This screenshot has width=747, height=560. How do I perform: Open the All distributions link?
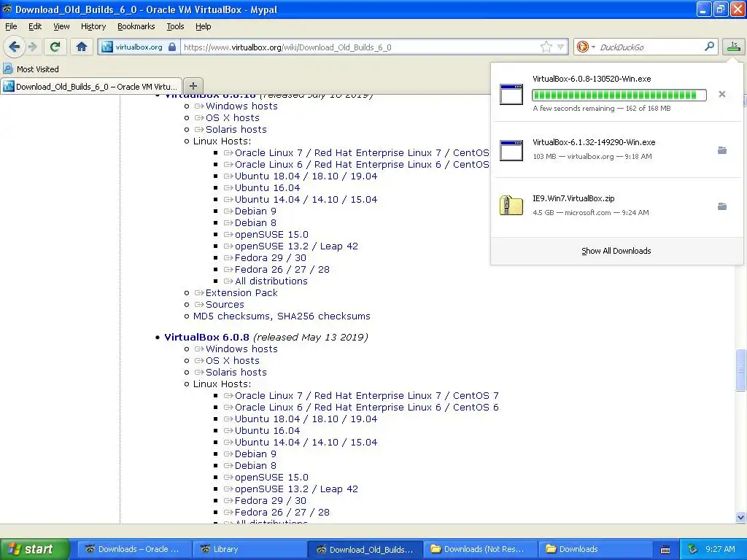pos(271,281)
